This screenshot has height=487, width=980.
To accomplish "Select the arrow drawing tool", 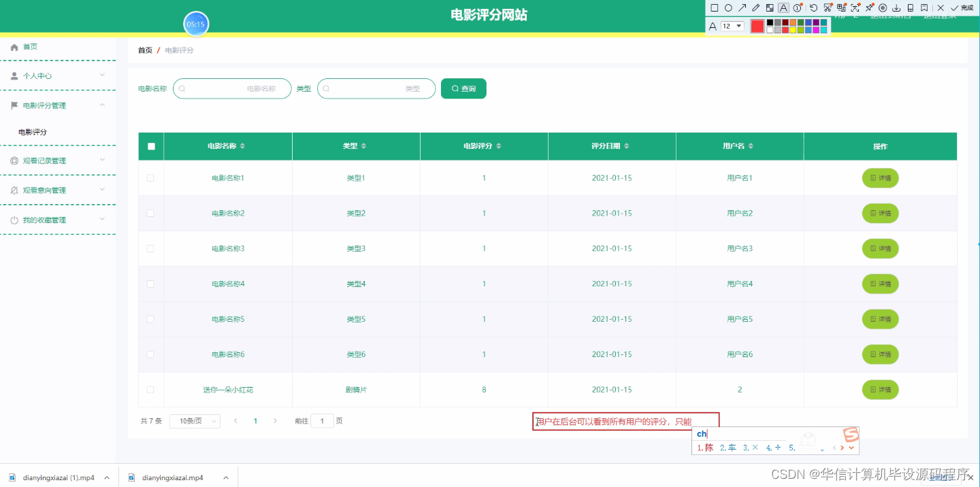I will pos(742,7).
